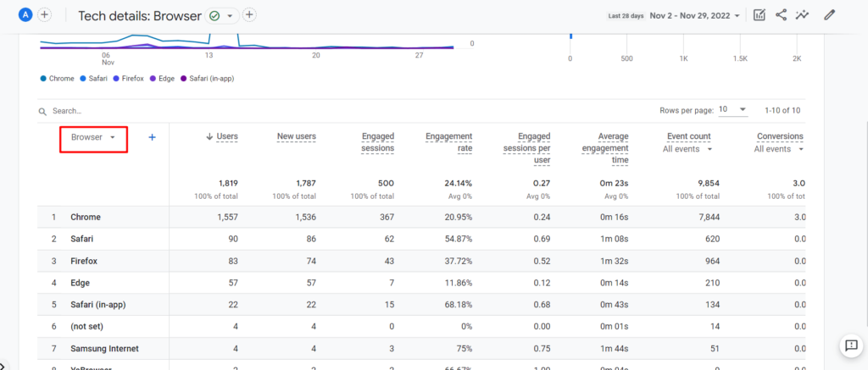The image size is (868, 370).
Task: Open the feedback chat icon
Action: (x=850, y=345)
